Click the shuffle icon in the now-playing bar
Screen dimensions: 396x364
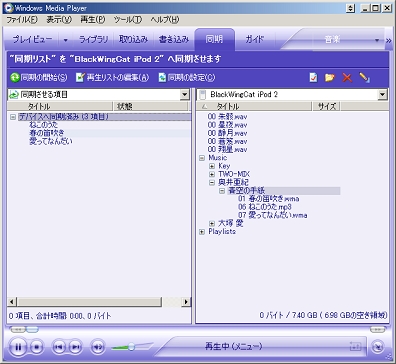click(x=355, y=347)
